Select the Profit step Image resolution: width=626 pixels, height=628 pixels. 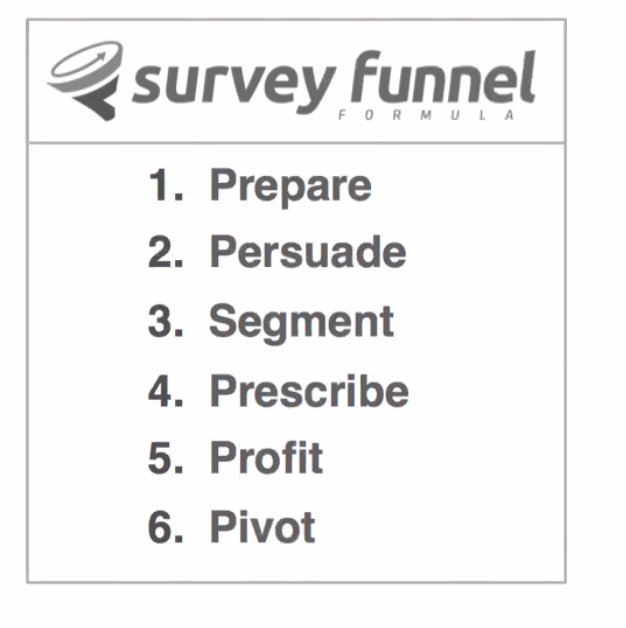[x=266, y=458]
